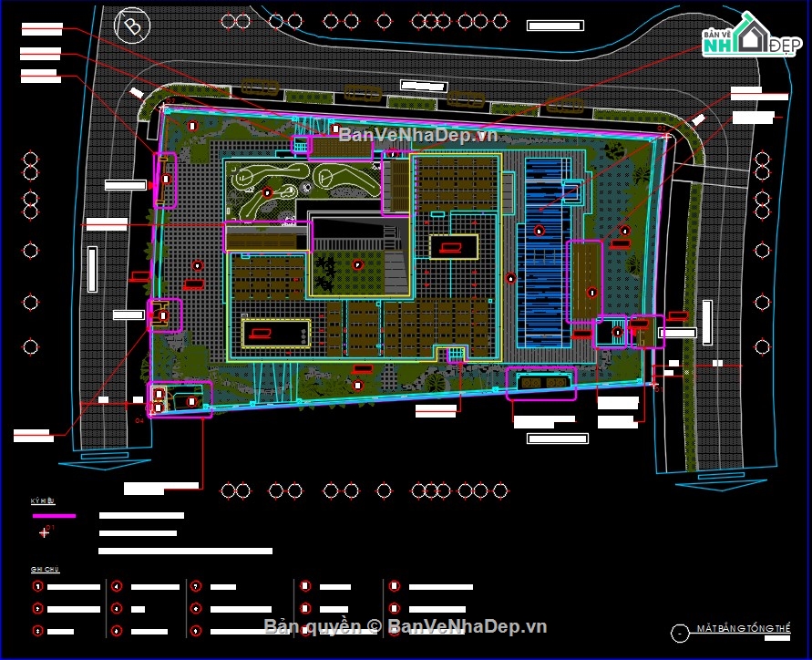This screenshot has width=812, height=660.
Task: Click the Bản quyền © BanVeNhaDep.vn copyright text
Action: tap(405, 626)
